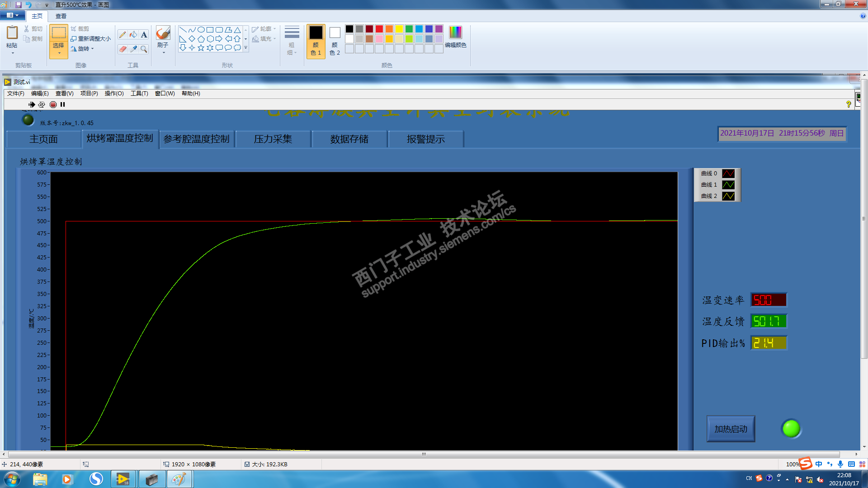Select the Magnifier tool
Image resolution: width=868 pixels, height=488 pixels.
coord(144,49)
